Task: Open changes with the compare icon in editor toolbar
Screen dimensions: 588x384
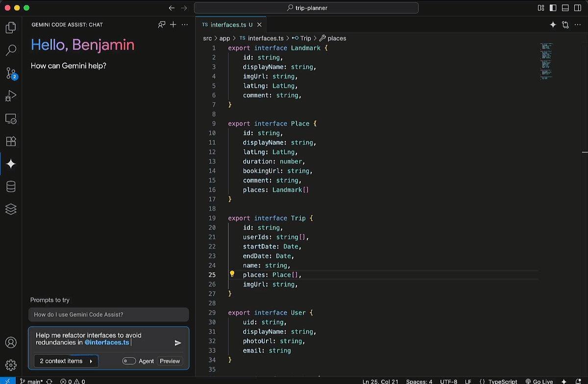Action: tap(565, 25)
